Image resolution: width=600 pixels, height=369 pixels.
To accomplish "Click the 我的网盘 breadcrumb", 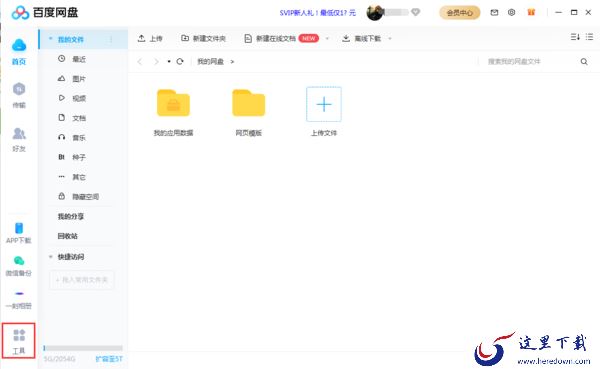I will [x=210, y=62].
